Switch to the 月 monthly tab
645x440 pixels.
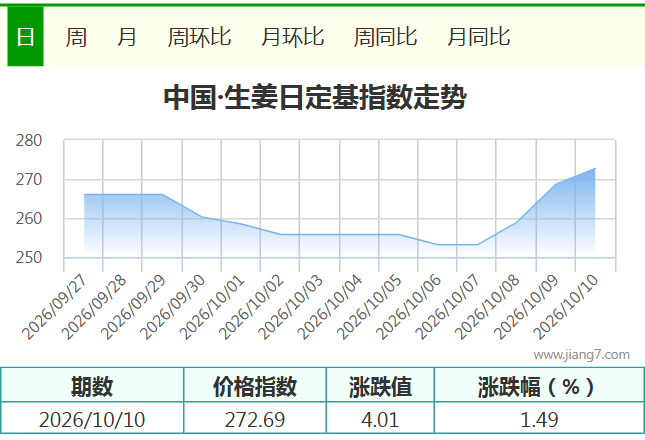pyautogui.click(x=126, y=37)
